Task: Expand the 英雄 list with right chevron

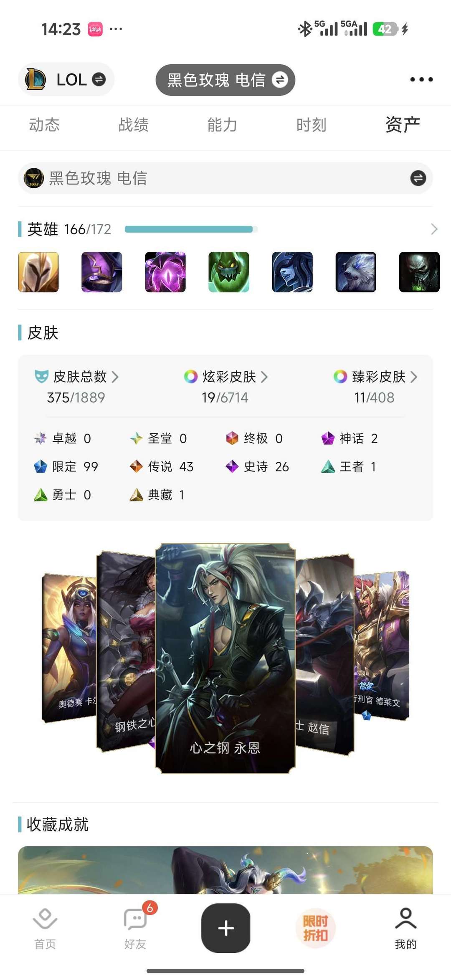Action: click(434, 229)
